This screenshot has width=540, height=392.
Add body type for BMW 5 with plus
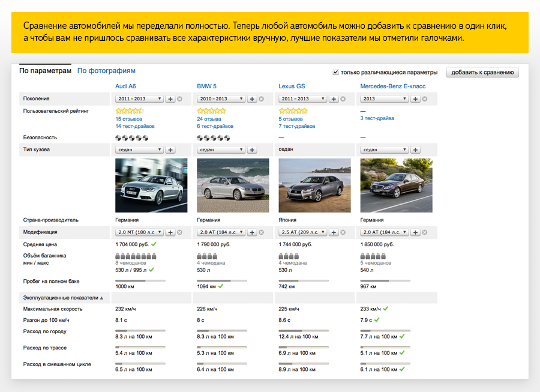(x=252, y=150)
